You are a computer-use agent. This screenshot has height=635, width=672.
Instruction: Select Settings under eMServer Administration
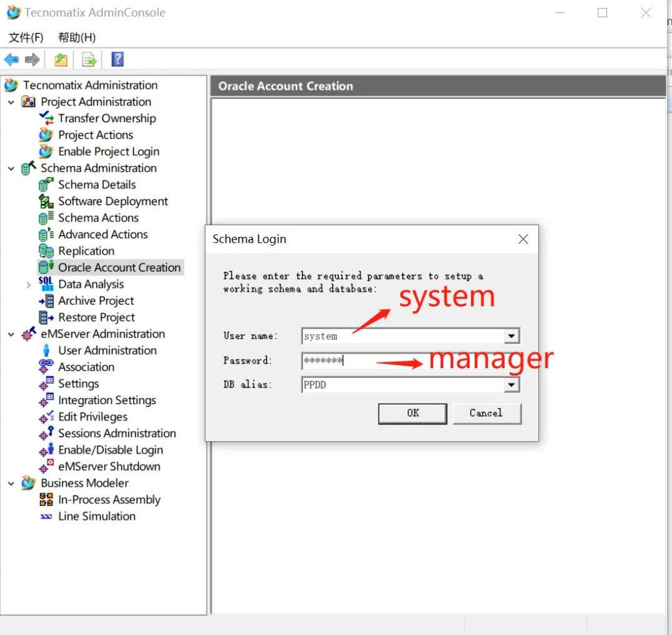79,383
